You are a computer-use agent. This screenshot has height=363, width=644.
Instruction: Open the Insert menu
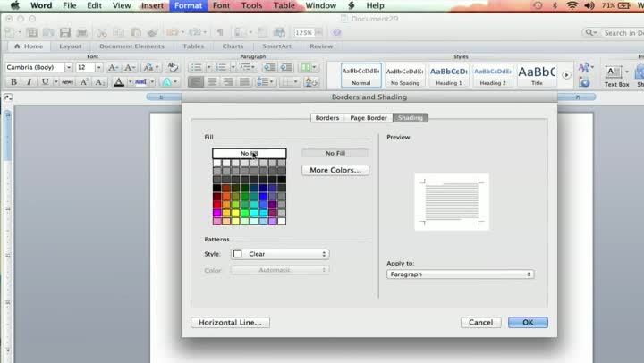(152, 5)
